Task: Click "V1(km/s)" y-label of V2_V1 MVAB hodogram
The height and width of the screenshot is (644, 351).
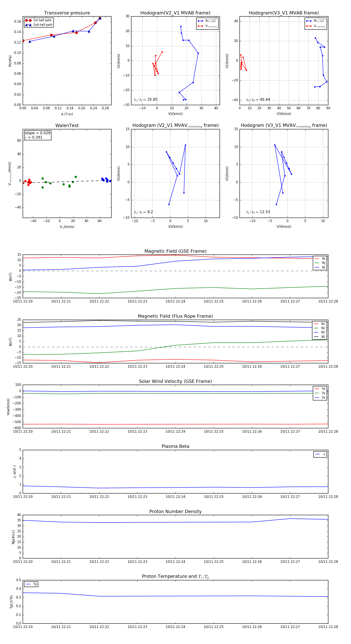Action: coord(118,61)
